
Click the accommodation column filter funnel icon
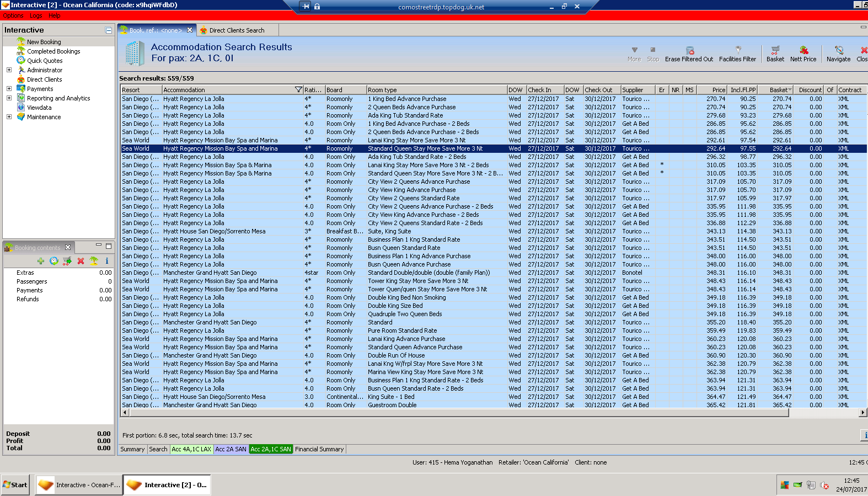[298, 89]
